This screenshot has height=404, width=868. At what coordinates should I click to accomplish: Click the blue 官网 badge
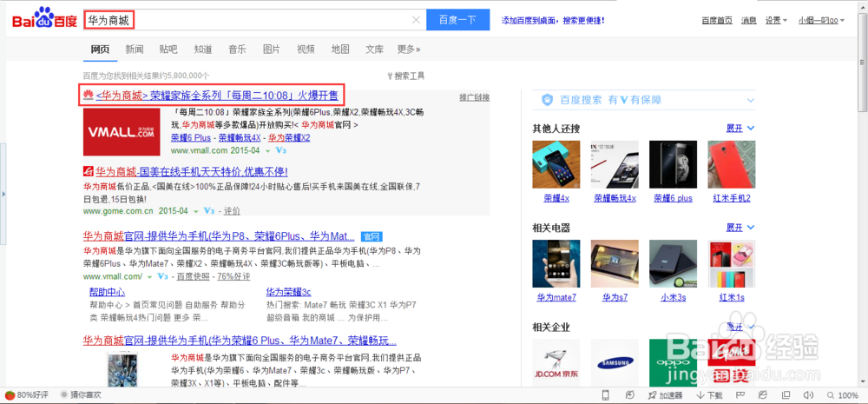tap(372, 236)
